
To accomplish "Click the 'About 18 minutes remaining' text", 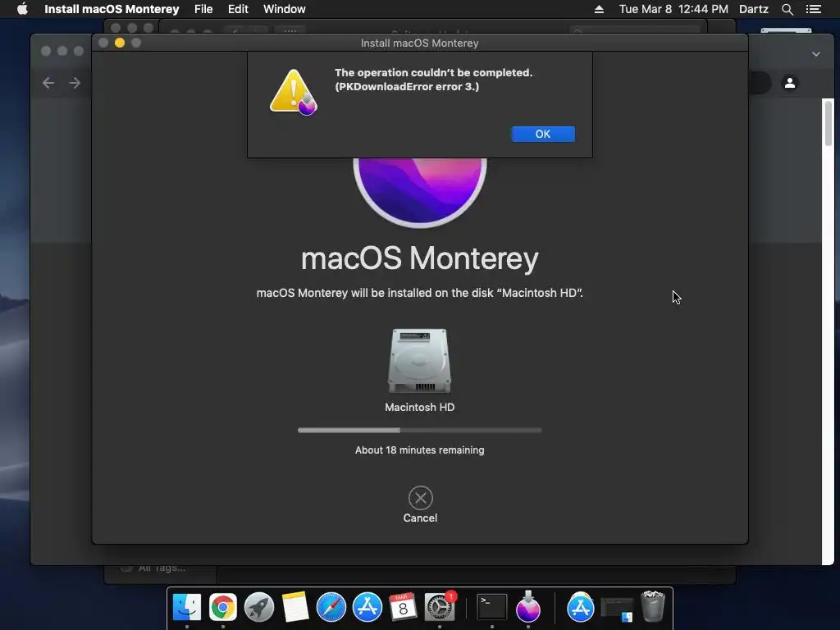I will (x=419, y=450).
